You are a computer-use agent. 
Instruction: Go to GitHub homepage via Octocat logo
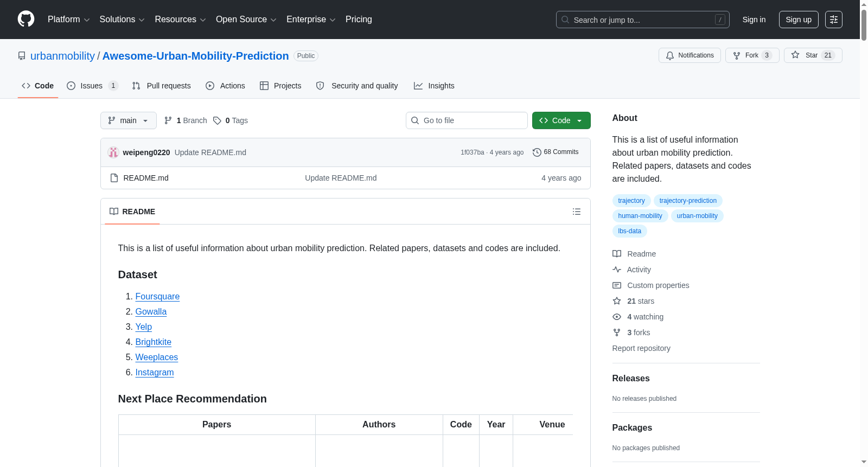(x=26, y=19)
